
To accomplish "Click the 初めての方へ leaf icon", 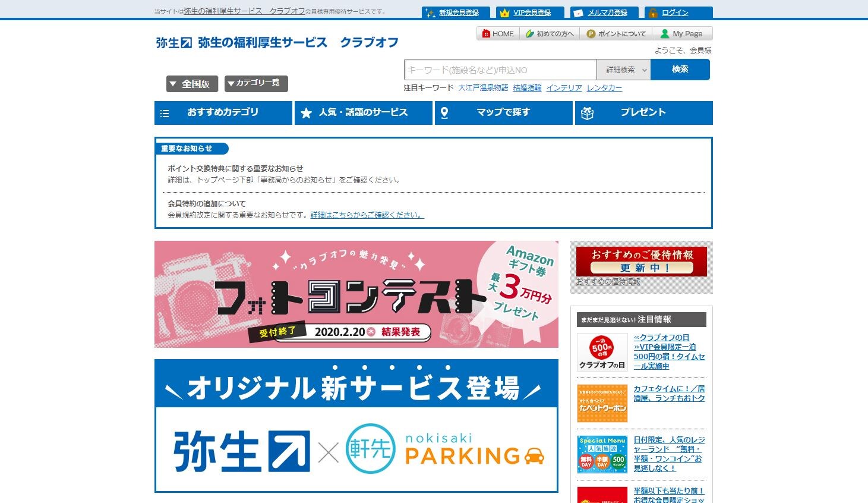I will click(530, 34).
